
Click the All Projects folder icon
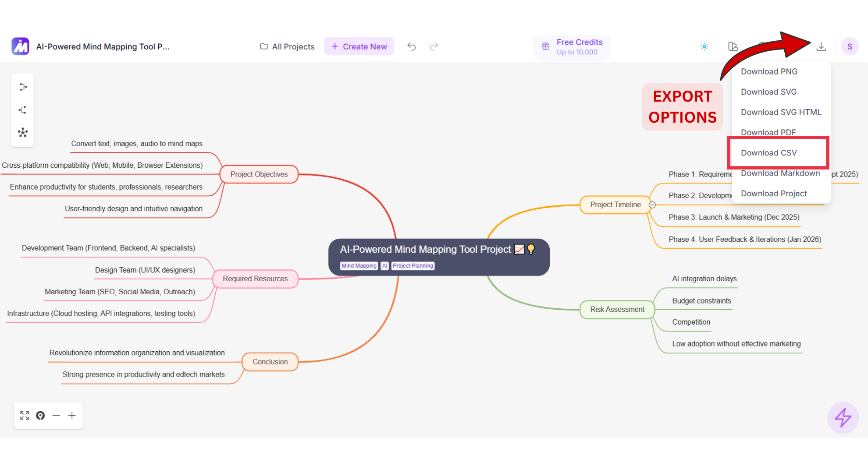264,46
